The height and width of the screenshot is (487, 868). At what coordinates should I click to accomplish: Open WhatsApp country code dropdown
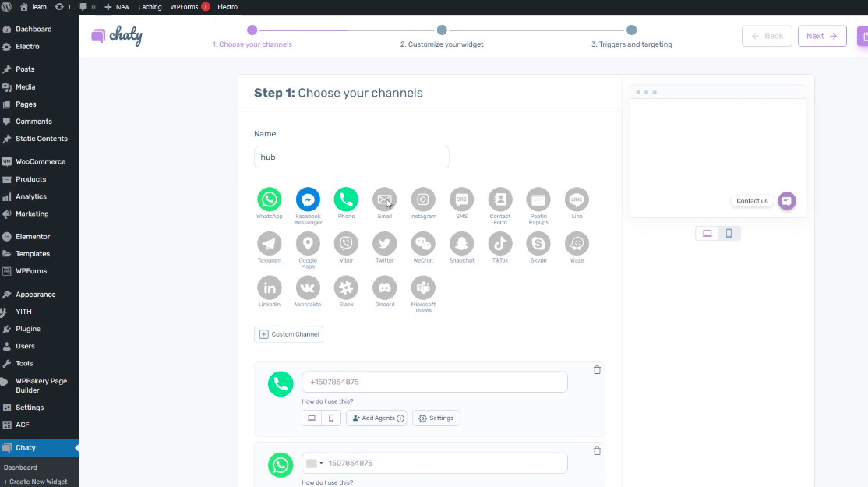pos(315,464)
